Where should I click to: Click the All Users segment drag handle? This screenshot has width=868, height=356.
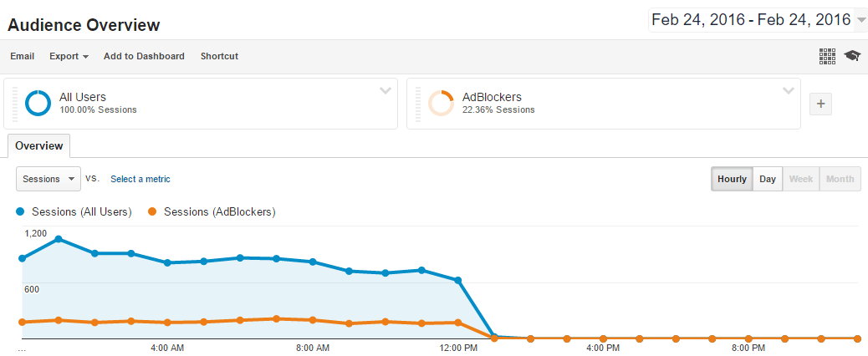tap(14, 104)
